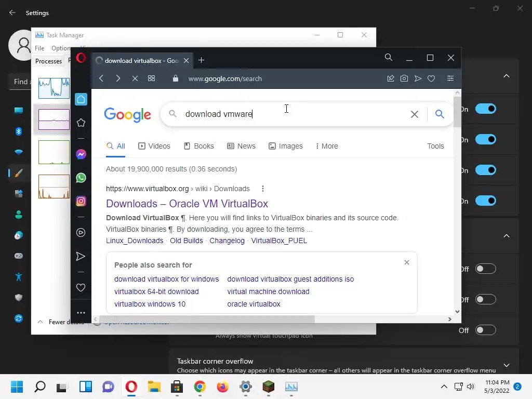The width and height of the screenshot is (532, 399).
Task: Open options dots next to virtualbox.org result
Action: [x=262, y=189]
